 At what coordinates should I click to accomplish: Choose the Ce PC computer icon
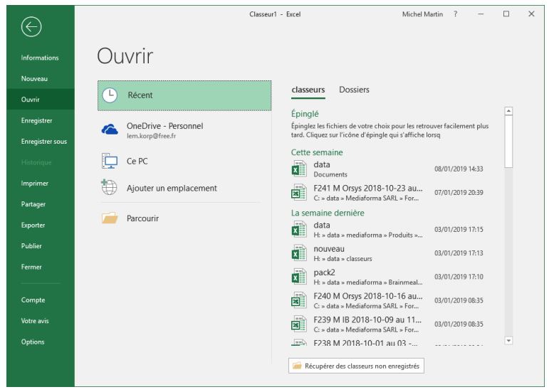[x=110, y=161]
